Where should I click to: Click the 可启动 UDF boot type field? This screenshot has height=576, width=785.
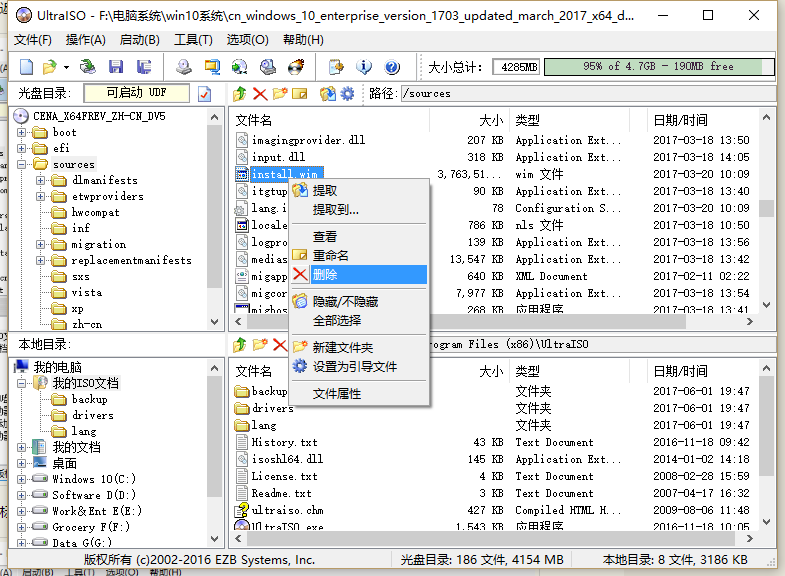(x=137, y=93)
